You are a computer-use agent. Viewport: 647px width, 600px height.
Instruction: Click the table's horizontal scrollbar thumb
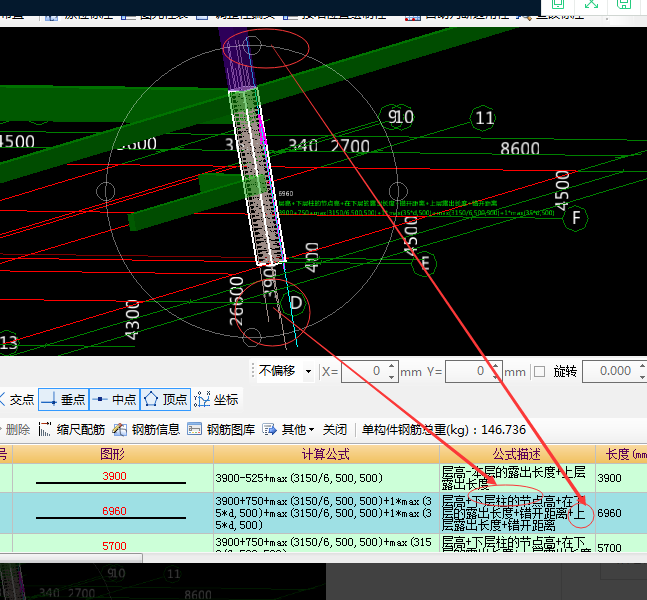(71, 558)
